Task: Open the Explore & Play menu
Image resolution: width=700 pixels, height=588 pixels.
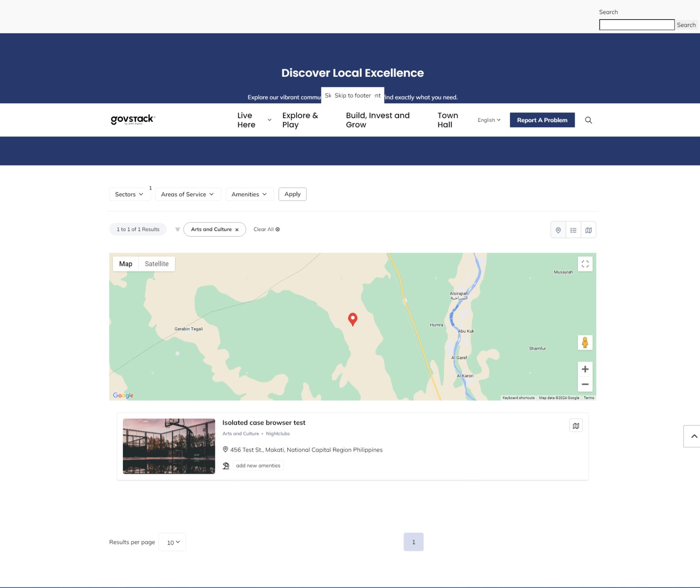Action: pos(300,120)
